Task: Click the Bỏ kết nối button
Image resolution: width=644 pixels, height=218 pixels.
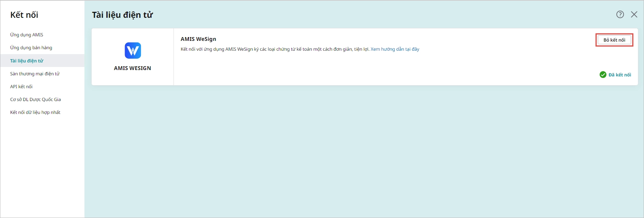Action: 614,40
